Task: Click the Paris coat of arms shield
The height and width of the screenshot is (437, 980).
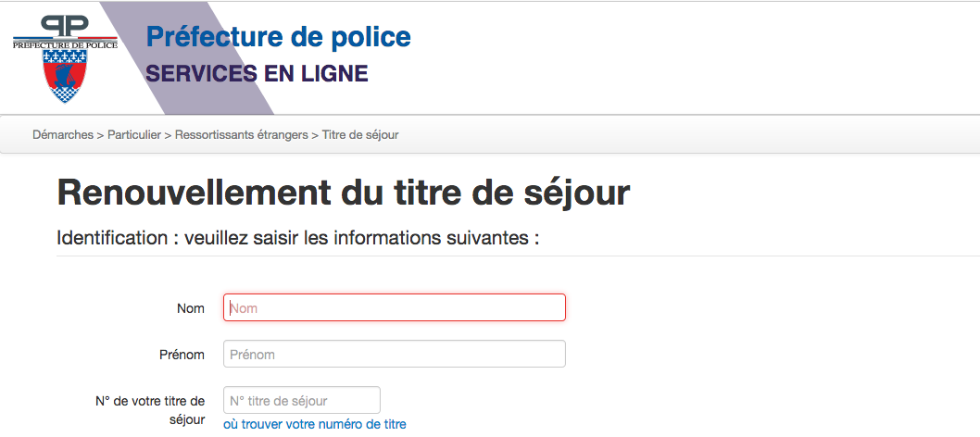Action: coord(65,76)
